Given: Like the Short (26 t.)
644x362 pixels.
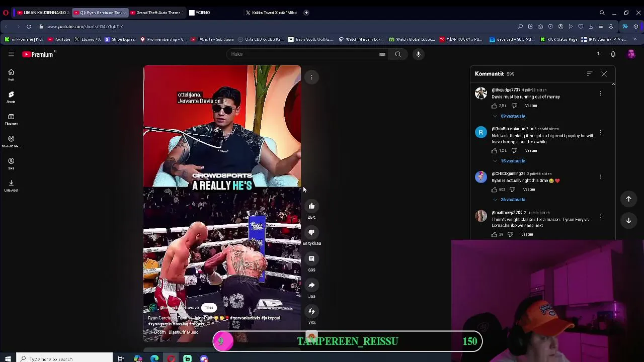Looking at the screenshot, I should (x=311, y=206).
